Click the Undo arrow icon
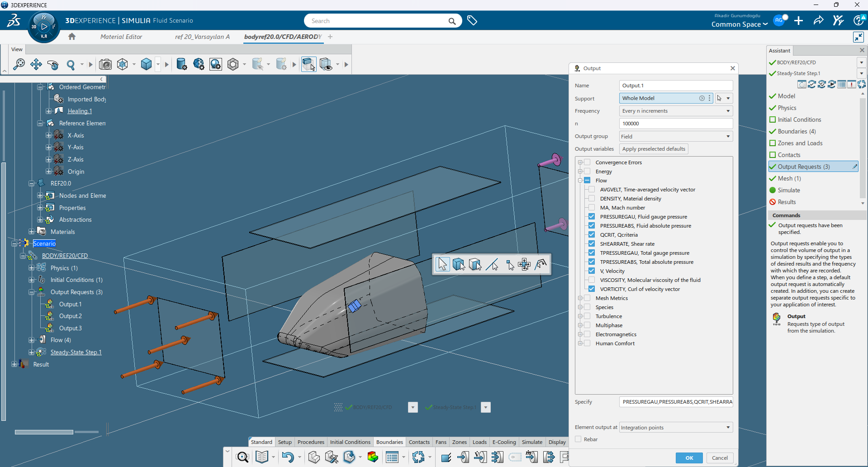This screenshot has width=868, height=467. tap(288, 457)
